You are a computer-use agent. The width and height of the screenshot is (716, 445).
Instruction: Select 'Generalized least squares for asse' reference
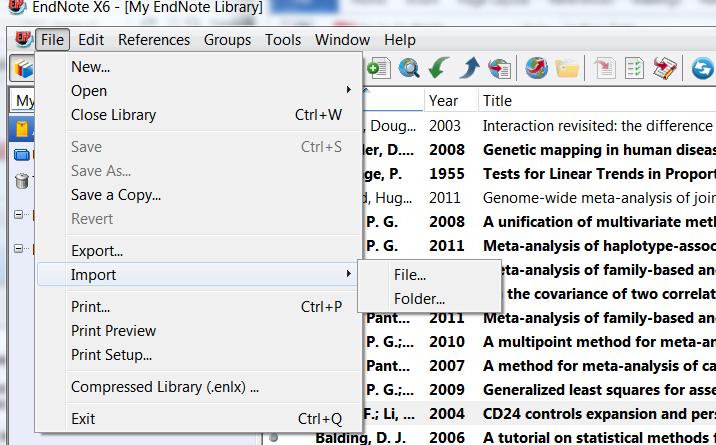599,389
